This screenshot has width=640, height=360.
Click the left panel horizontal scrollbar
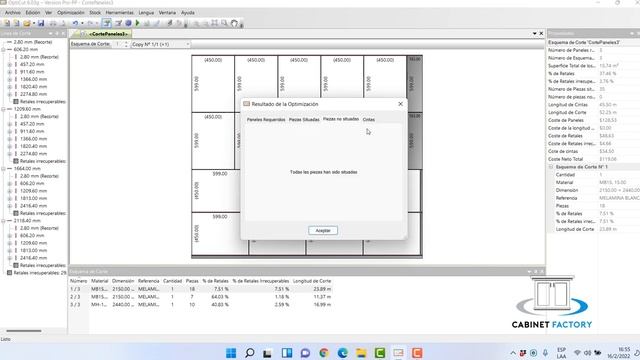click(24, 331)
